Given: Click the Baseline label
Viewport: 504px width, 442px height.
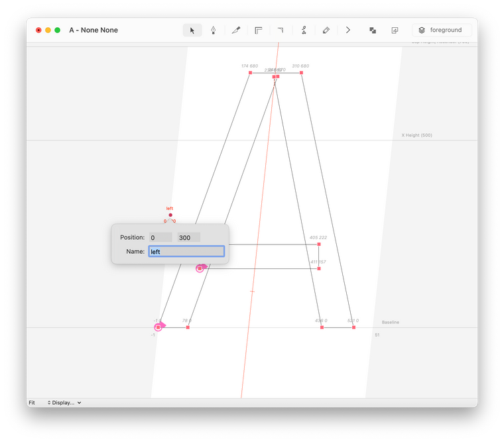Looking at the screenshot, I should (x=391, y=322).
